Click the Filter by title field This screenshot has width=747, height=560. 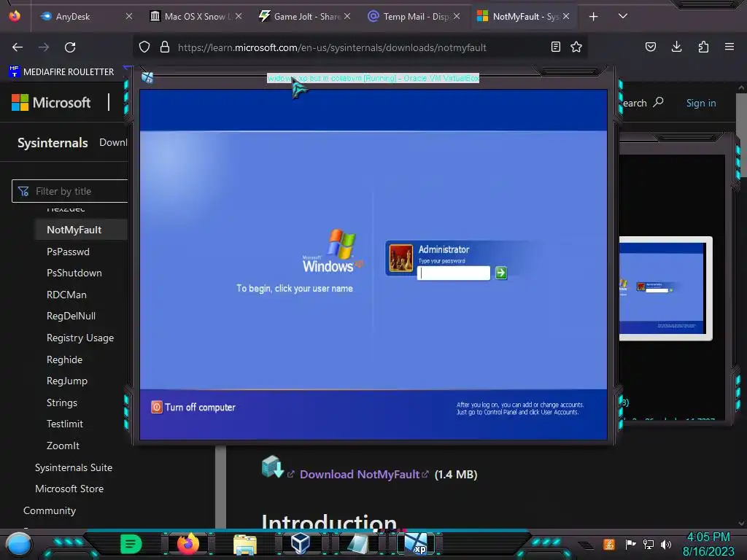tap(70, 191)
